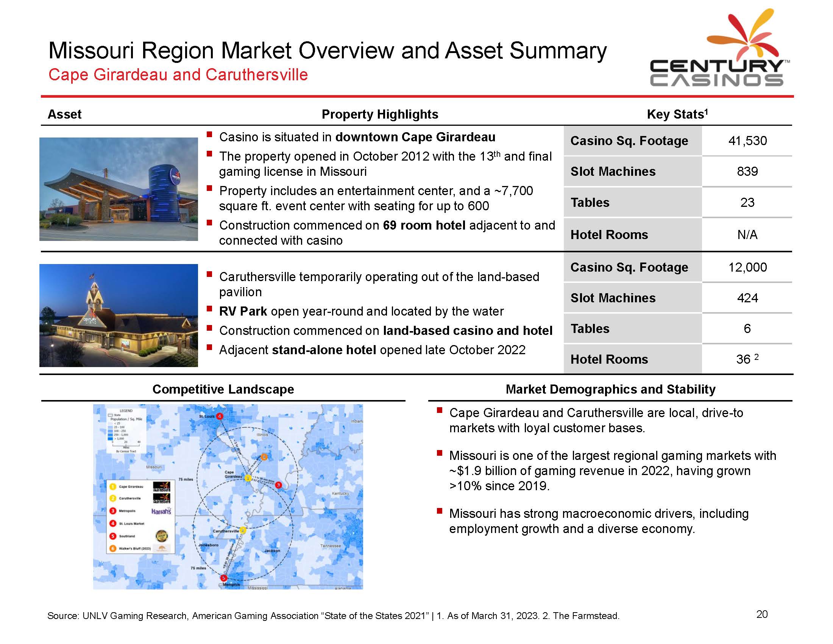This screenshot has height=644, width=833.
Task: Click the yellow Cape Girardeau map marker
Action: pos(248,478)
